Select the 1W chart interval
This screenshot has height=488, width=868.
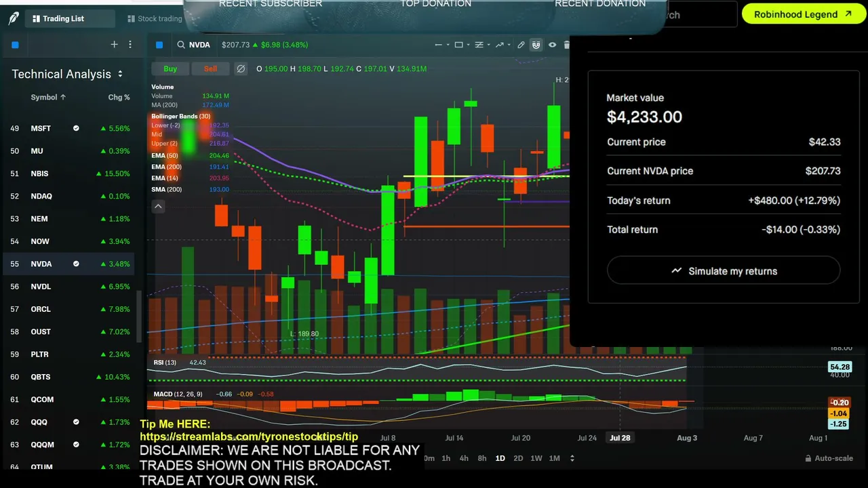click(536, 458)
